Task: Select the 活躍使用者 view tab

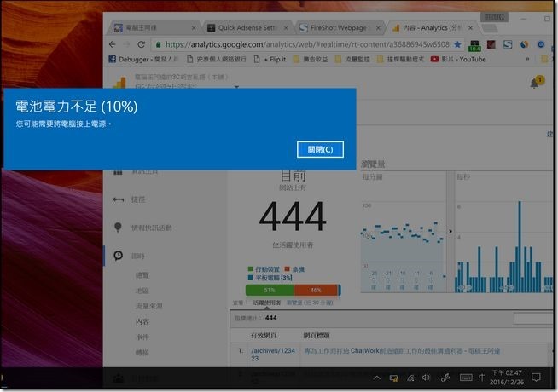Action: tap(266, 303)
